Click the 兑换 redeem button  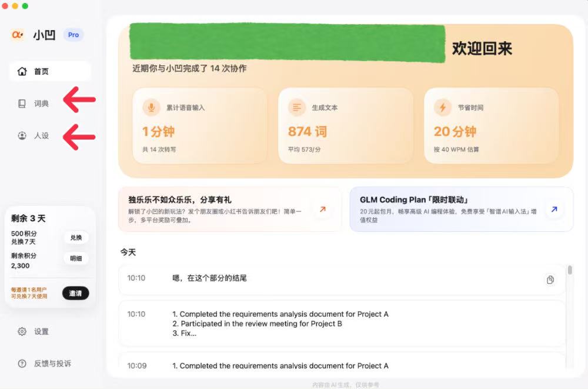pos(76,238)
